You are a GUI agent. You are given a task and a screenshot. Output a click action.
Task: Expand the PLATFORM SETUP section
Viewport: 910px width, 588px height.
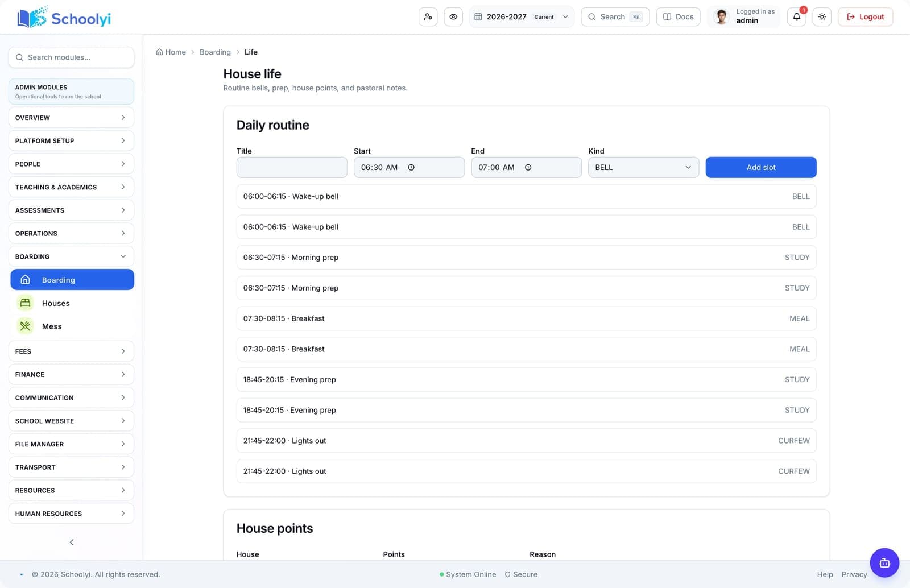point(71,141)
